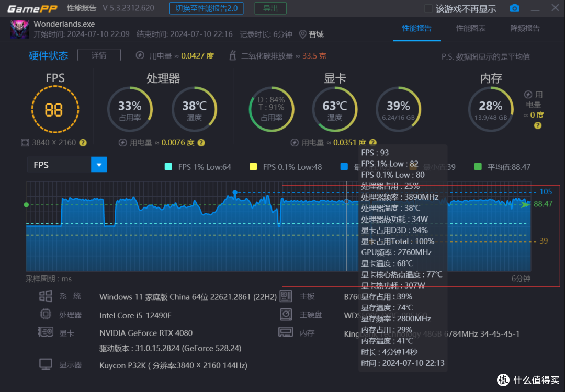Toggle the FPS 0.1% Low yellow legend swatch
This screenshot has height=392, width=565.
tap(253, 167)
